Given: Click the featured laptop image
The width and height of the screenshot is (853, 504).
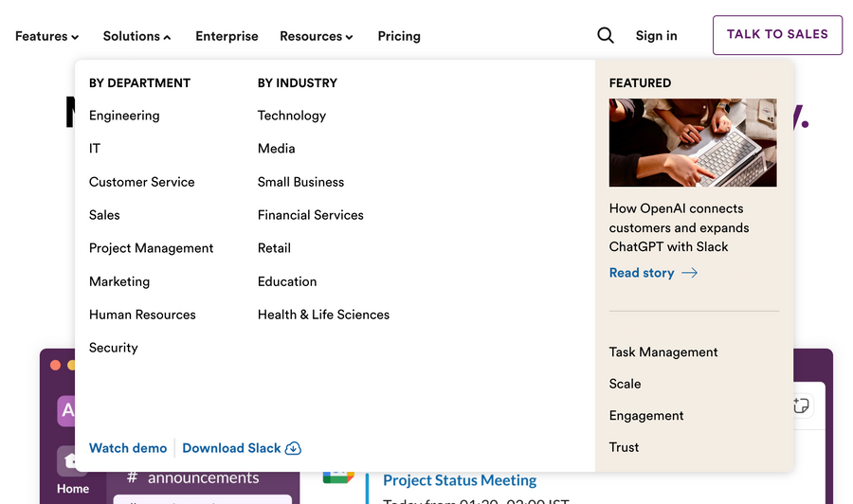Looking at the screenshot, I should point(693,142).
